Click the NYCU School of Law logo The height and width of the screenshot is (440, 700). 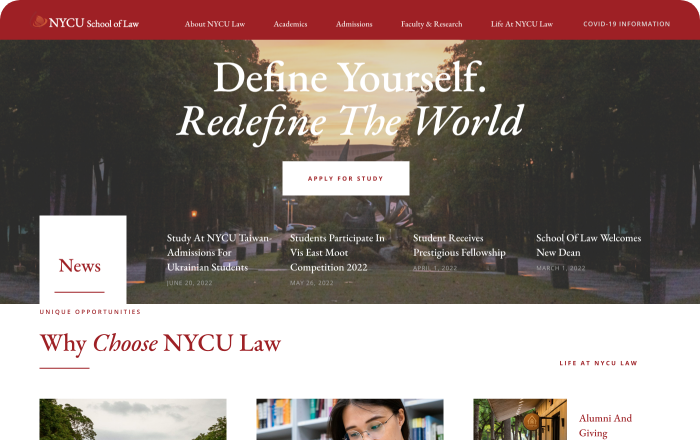pyautogui.click(x=86, y=22)
